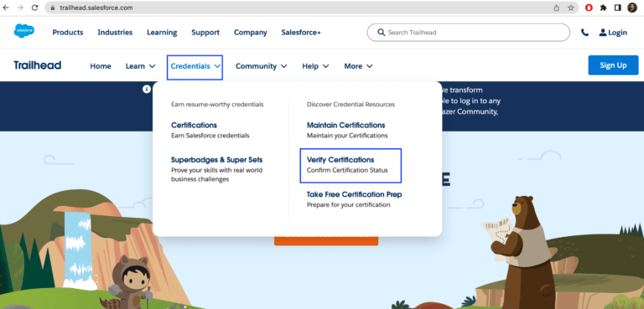This screenshot has height=309, width=644.
Task: Click the phone contact icon
Action: (584, 33)
